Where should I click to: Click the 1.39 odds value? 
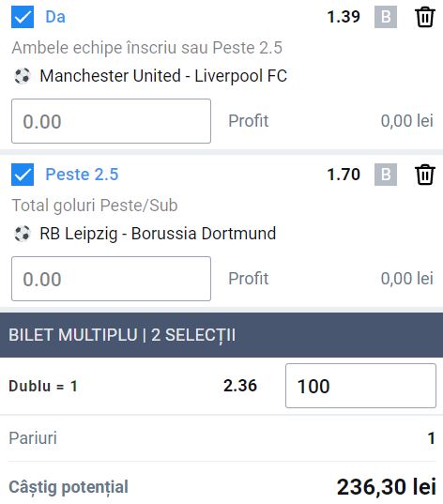point(344,17)
